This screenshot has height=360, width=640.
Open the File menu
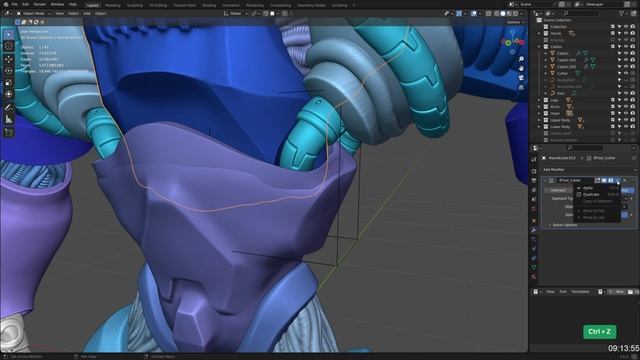pos(15,4)
